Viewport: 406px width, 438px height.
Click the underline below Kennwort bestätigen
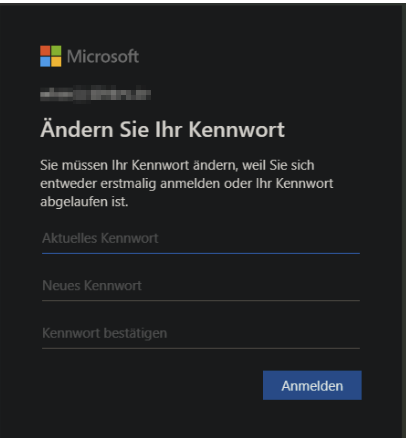(201, 348)
